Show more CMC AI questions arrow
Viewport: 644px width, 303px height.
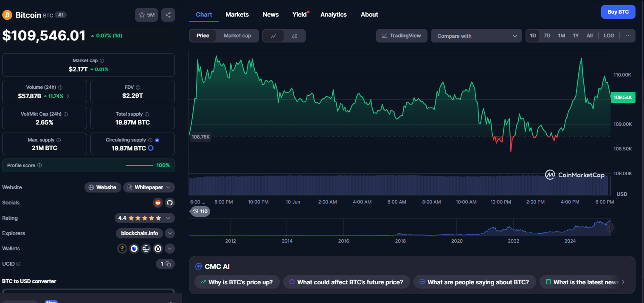623,282
